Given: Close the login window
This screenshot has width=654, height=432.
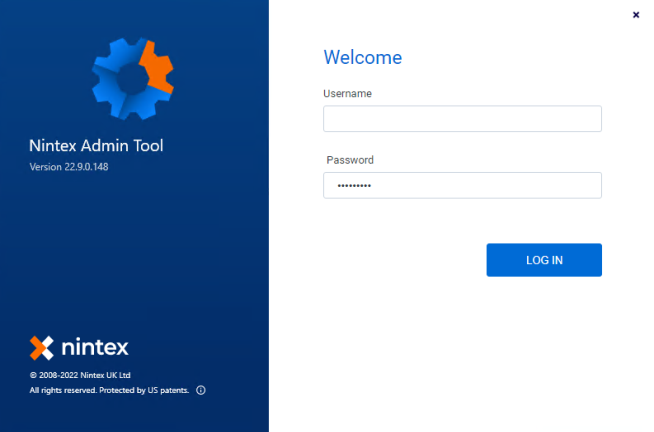Looking at the screenshot, I should pyautogui.click(x=636, y=15).
